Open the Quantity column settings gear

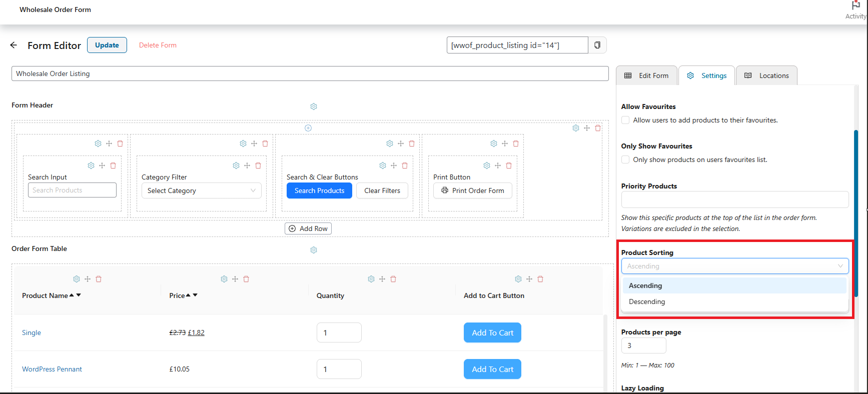371,279
